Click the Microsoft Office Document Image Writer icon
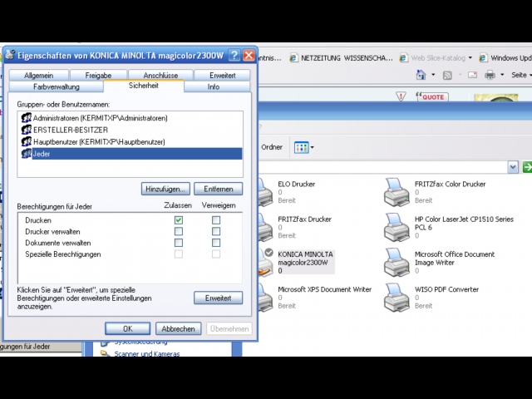 point(397,263)
